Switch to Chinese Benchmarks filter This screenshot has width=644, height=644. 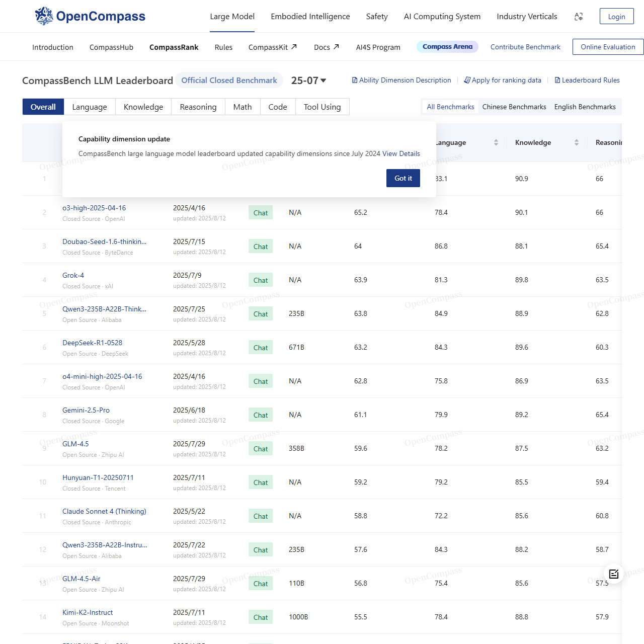click(x=514, y=107)
